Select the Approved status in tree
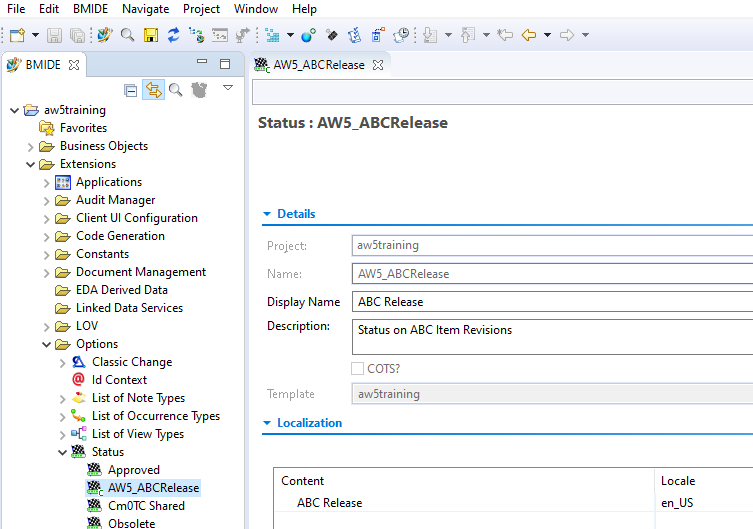Screen dimensions: 753x529 click(133, 470)
